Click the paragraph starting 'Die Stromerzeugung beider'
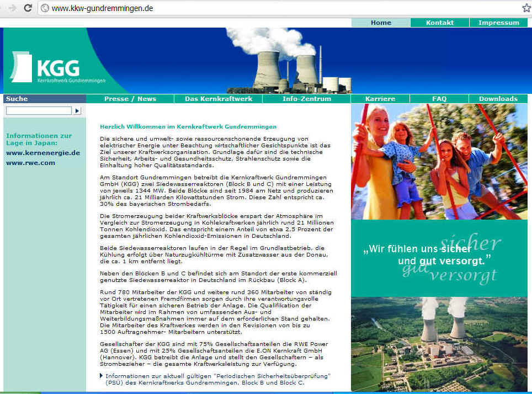 click(x=217, y=226)
